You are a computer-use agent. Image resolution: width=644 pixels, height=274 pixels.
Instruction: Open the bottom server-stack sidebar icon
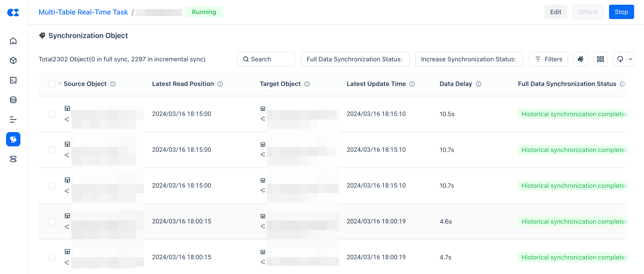[13, 159]
